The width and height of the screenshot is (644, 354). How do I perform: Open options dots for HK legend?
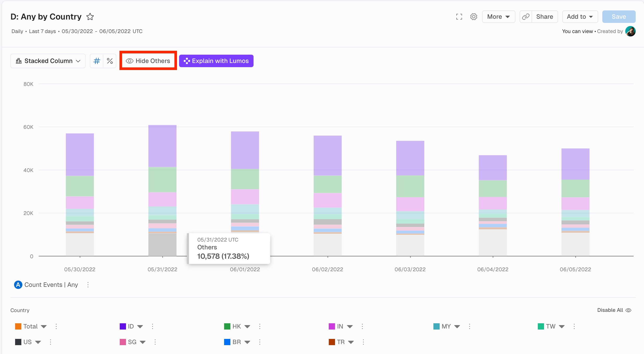point(260,326)
